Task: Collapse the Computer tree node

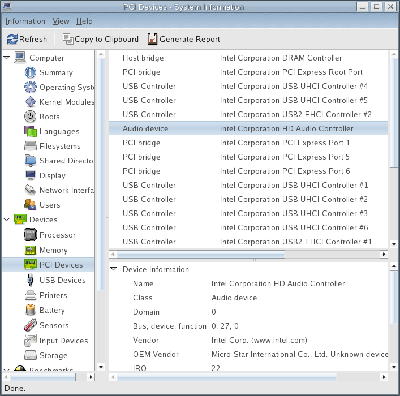Action: tap(7, 57)
